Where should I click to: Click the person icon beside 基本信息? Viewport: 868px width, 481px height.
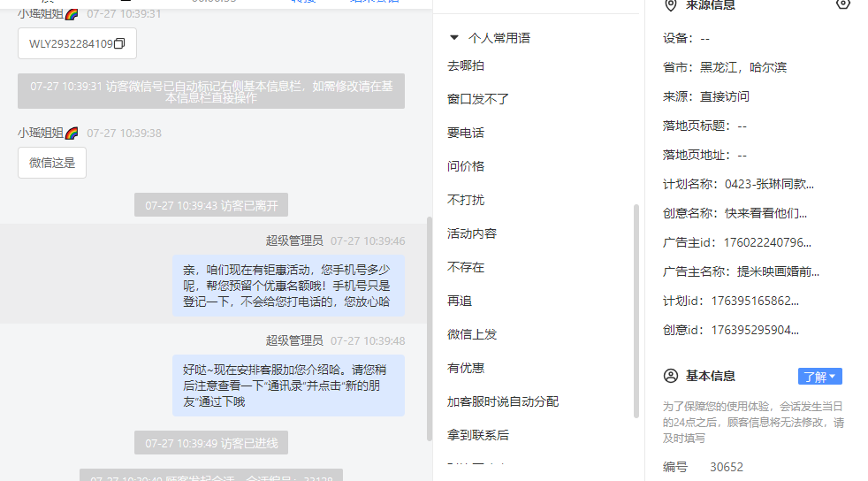pyautogui.click(x=670, y=376)
